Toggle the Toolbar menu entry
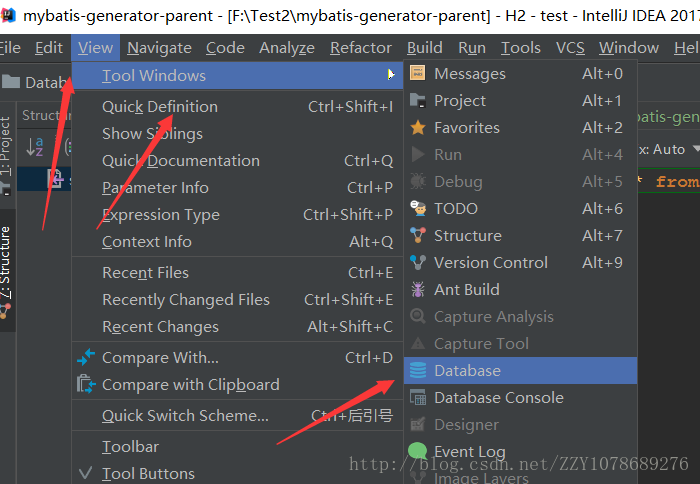This screenshot has width=700, height=484. (x=237, y=446)
